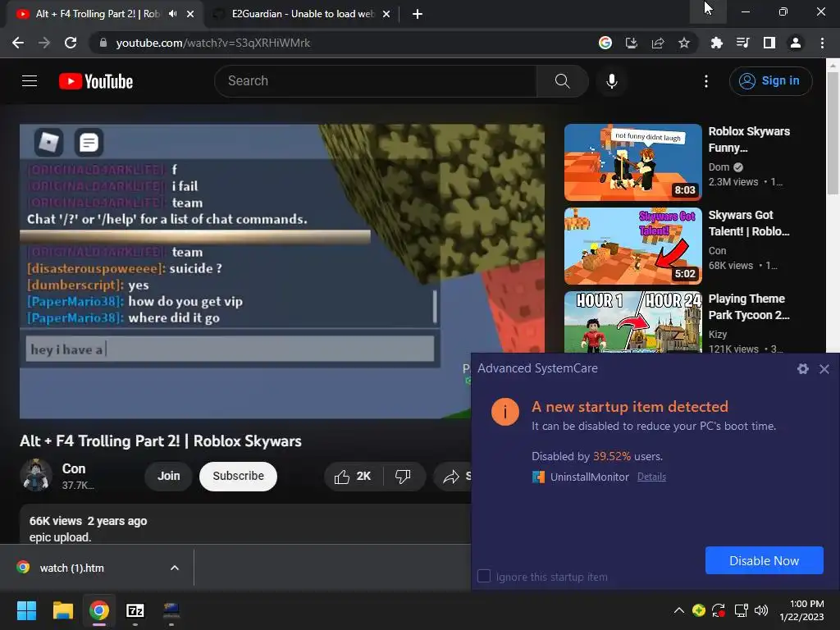View site information via the padlock icon
The image size is (840, 630).
[x=103, y=43]
